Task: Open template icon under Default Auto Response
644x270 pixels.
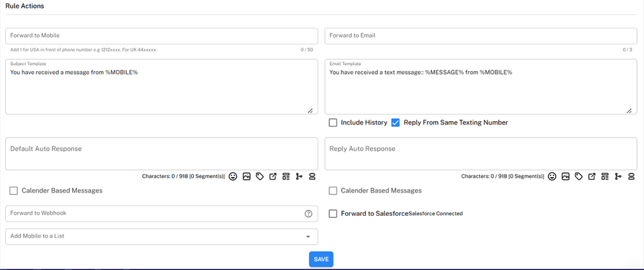Action: click(286, 177)
